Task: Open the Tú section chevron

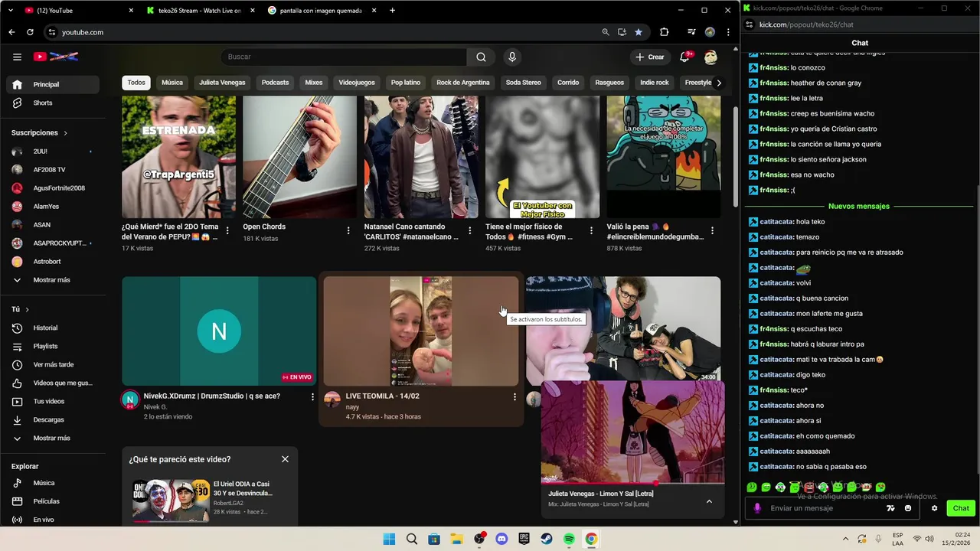Action: tap(27, 309)
